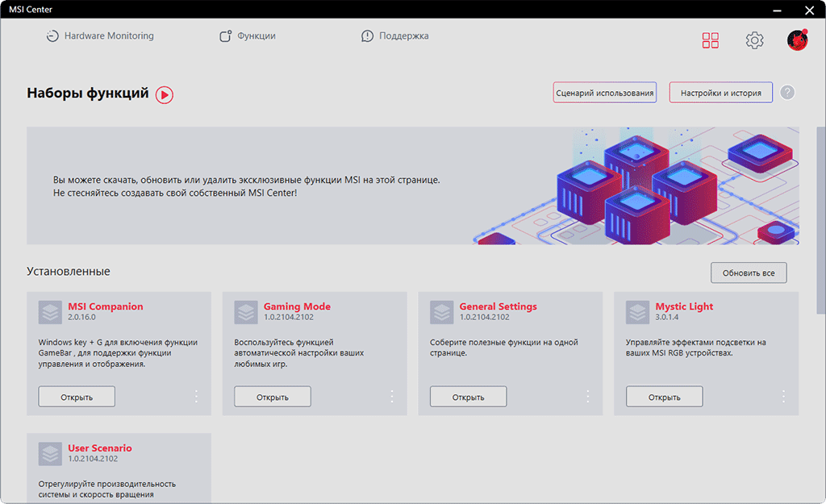The width and height of the screenshot is (826, 504).
Task: Click the Установленные section heading
Action: tap(69, 271)
